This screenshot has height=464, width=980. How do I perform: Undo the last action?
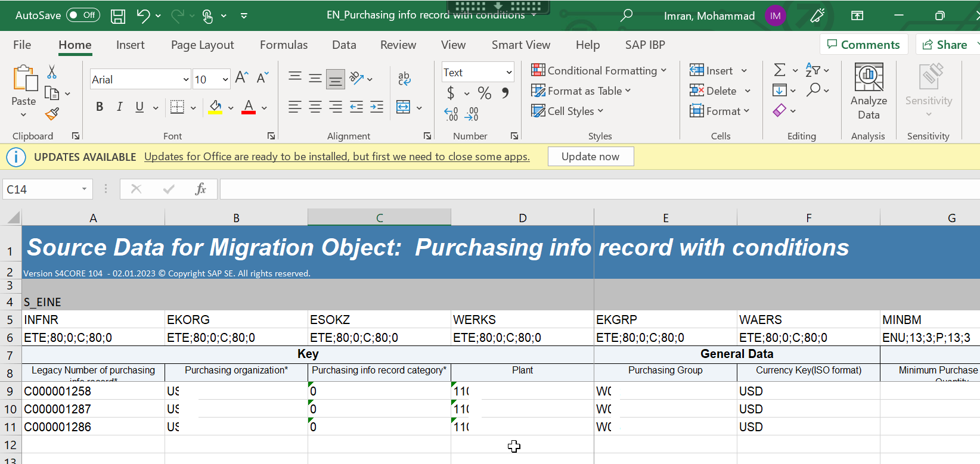(x=143, y=16)
